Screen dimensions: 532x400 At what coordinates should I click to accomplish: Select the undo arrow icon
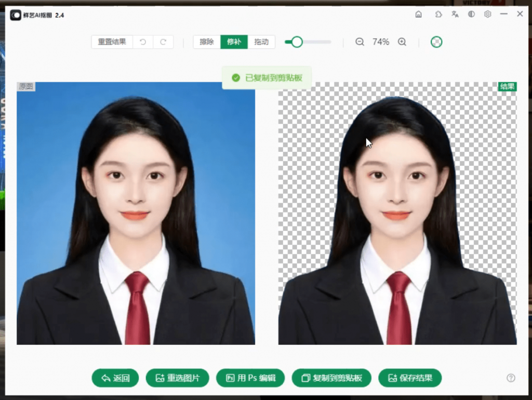(143, 42)
